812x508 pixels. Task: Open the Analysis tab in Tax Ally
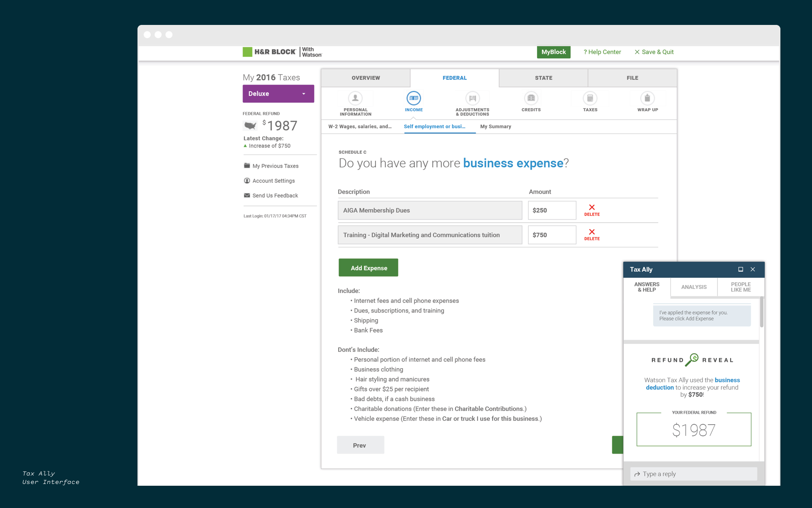click(x=694, y=287)
